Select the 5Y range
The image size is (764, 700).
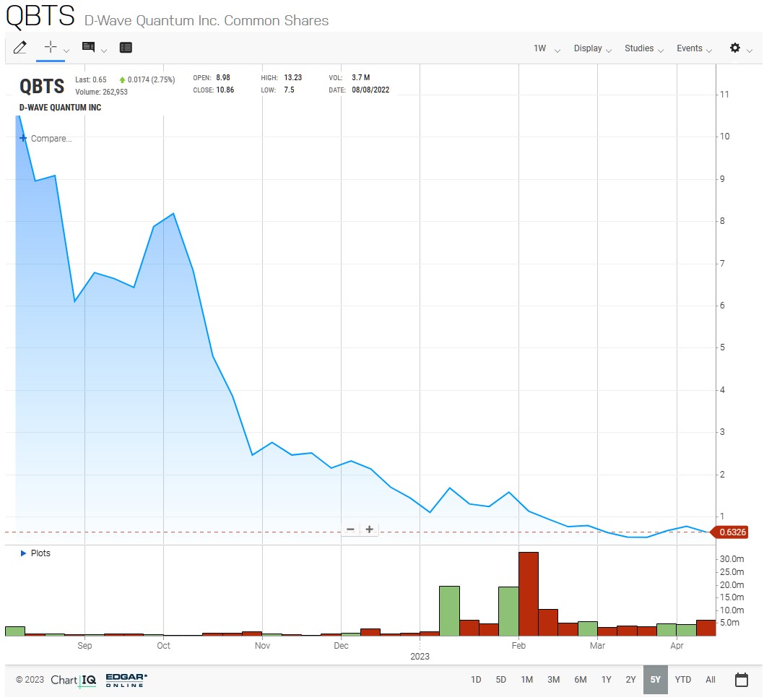click(656, 680)
